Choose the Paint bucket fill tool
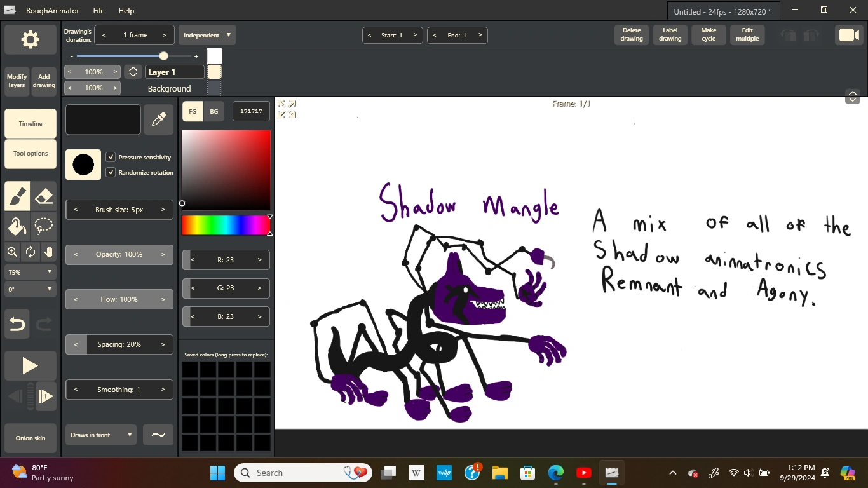This screenshot has width=868, height=488. pyautogui.click(x=17, y=226)
